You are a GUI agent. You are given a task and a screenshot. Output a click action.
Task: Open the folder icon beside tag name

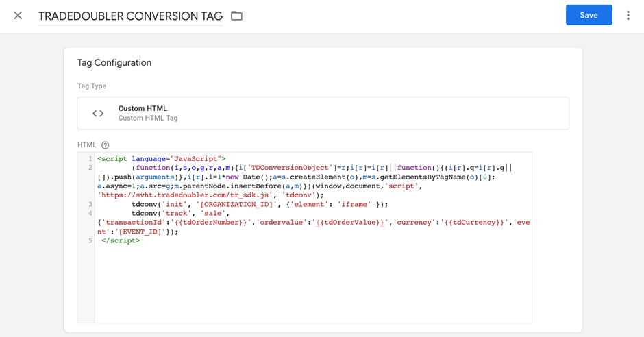coord(236,16)
